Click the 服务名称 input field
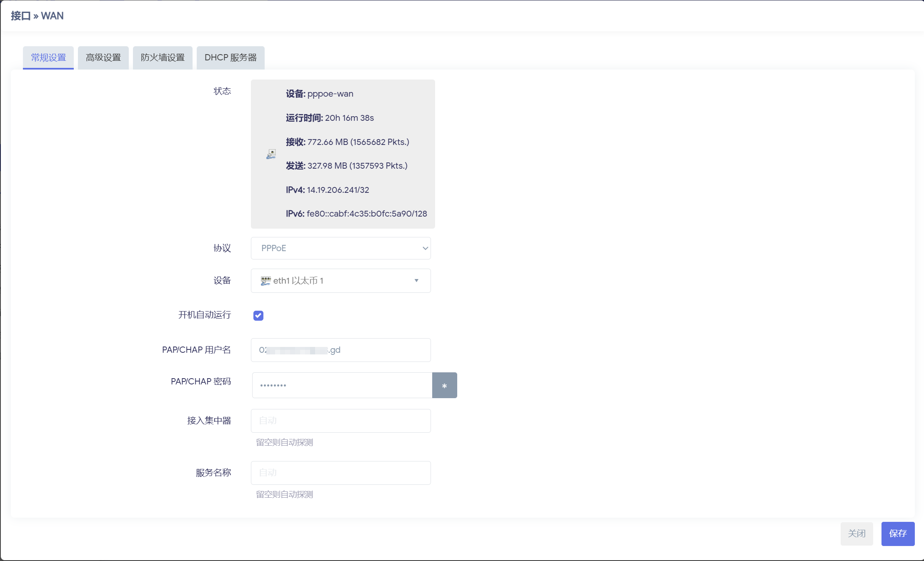Image resolution: width=924 pixels, height=561 pixels. [x=341, y=473]
